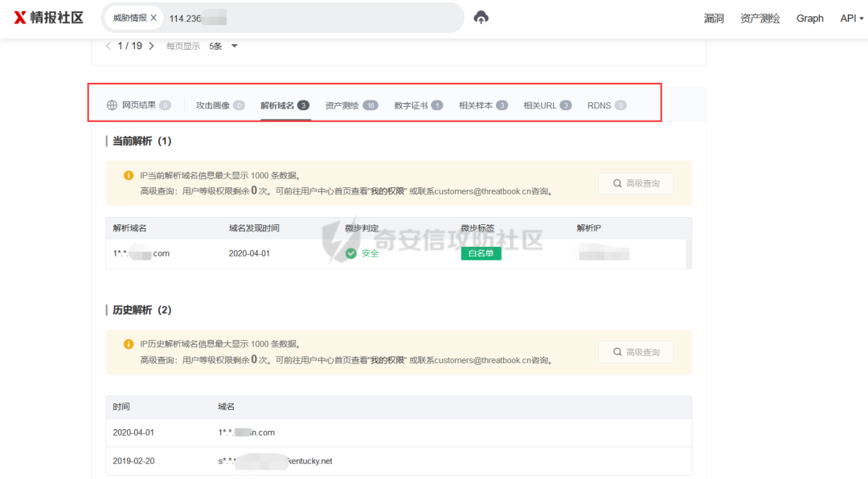
Task: Click the cloud upload icon
Action: pos(481,18)
